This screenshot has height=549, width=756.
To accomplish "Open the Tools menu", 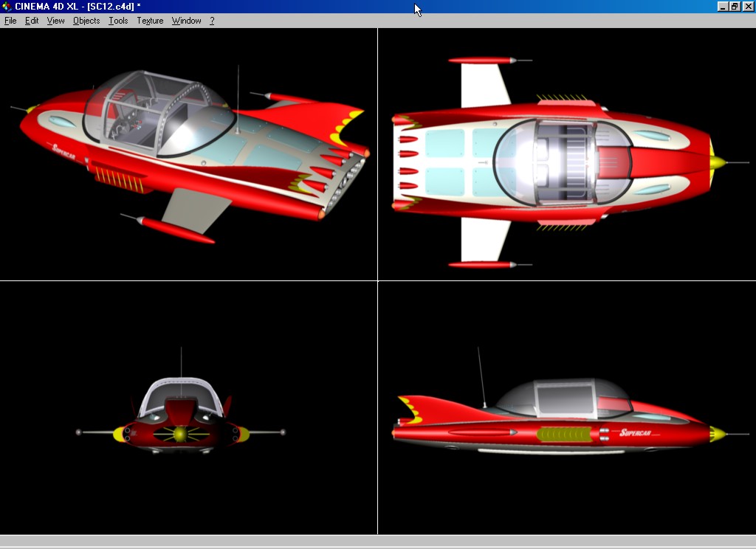I will (x=118, y=21).
